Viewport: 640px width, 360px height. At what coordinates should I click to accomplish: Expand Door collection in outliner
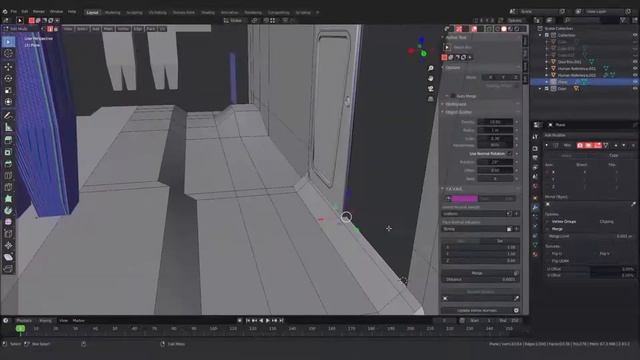(x=540, y=89)
